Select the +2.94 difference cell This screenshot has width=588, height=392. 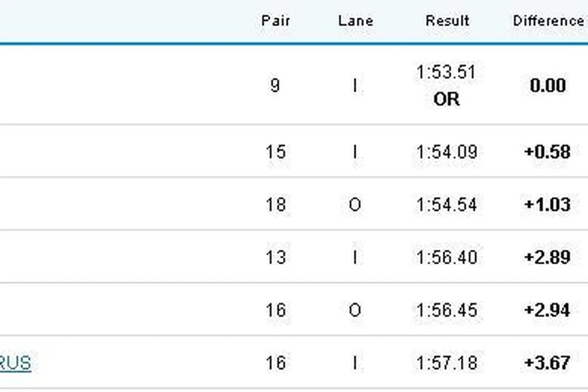pyautogui.click(x=547, y=310)
